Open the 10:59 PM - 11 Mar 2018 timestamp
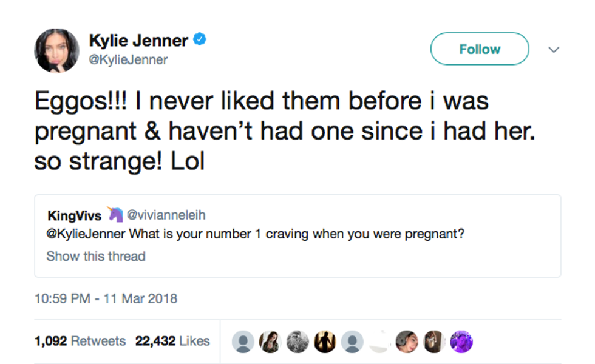The width and height of the screenshot is (595, 364). click(106, 298)
